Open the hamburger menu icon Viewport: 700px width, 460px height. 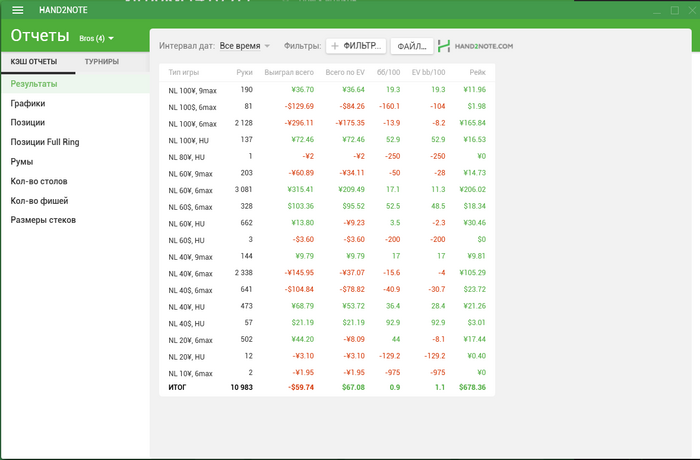(x=17, y=10)
